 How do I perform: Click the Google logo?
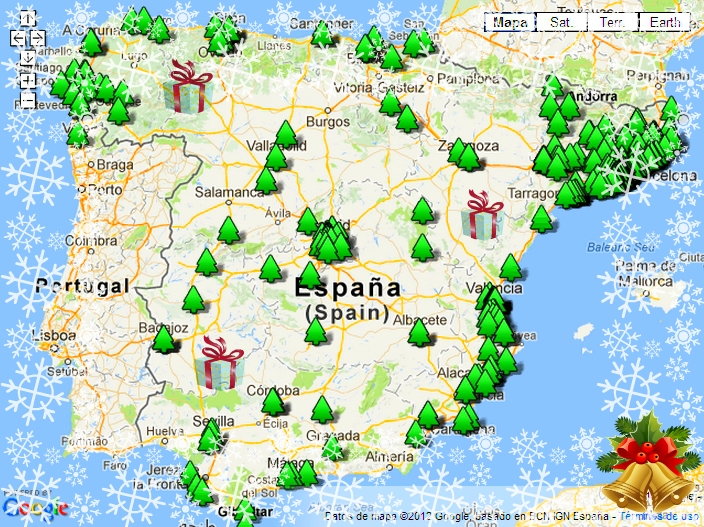(35, 507)
